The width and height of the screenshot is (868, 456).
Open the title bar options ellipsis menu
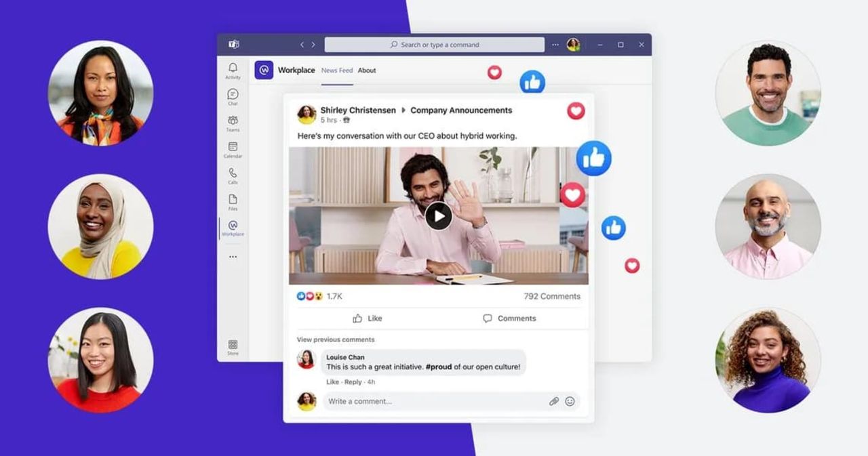pos(555,44)
